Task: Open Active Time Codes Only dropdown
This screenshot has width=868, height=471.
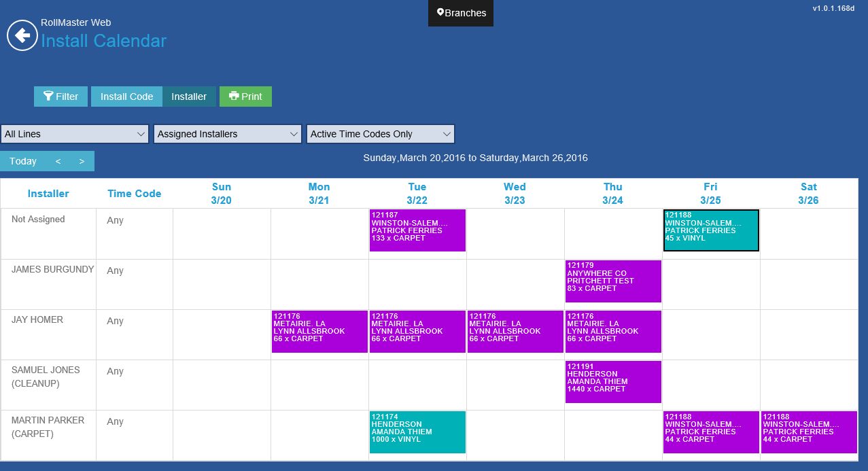Action: (381, 134)
